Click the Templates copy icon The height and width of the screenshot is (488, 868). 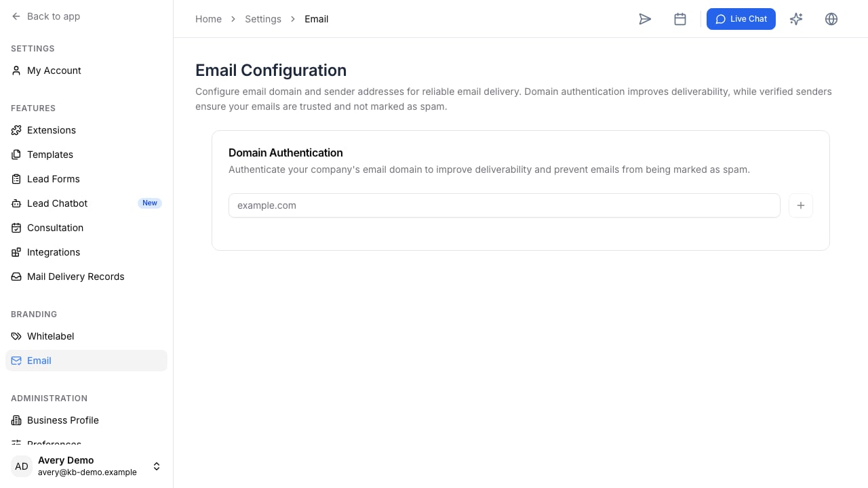click(x=16, y=155)
